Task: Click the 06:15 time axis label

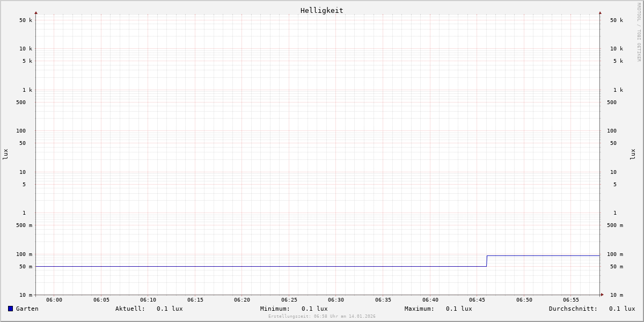Action: pyautogui.click(x=195, y=300)
